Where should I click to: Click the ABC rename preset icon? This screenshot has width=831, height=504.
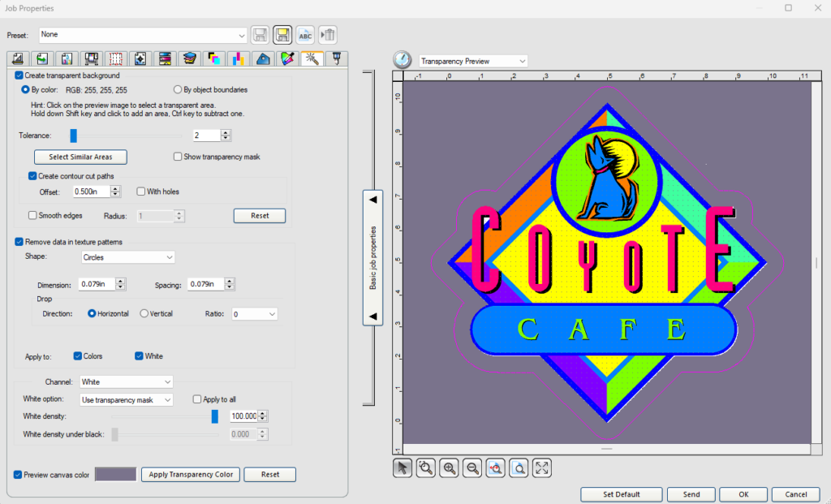tap(305, 35)
